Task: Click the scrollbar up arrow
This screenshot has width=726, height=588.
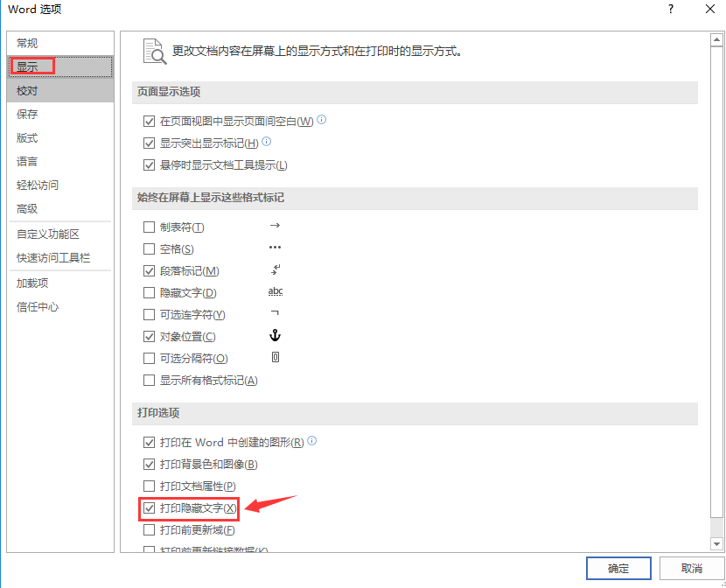Action: [716, 40]
